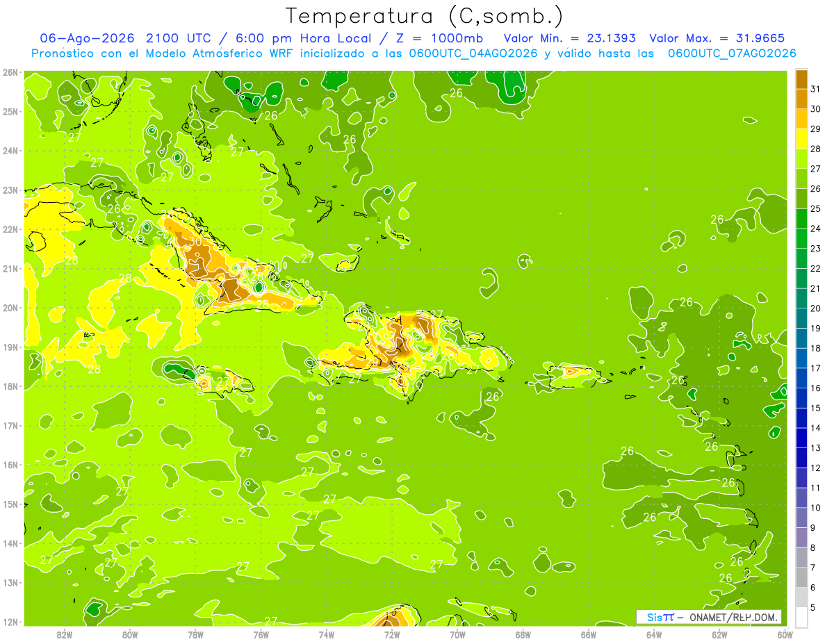834x644 pixels.
Task: Click the "15N" latitude label
Action: coord(10,504)
